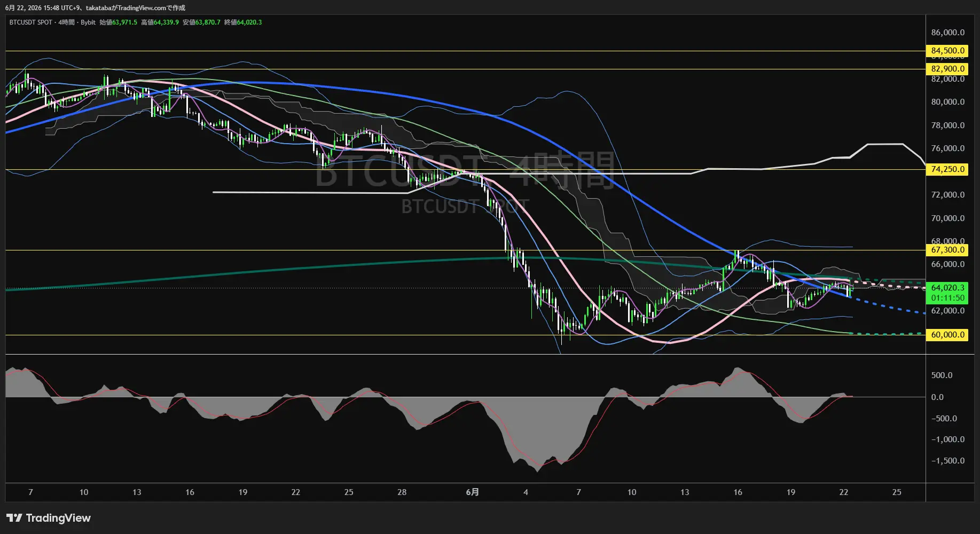This screenshot has width=980, height=534.
Task: Click the 60,000.0 yellow price label
Action: [947, 335]
